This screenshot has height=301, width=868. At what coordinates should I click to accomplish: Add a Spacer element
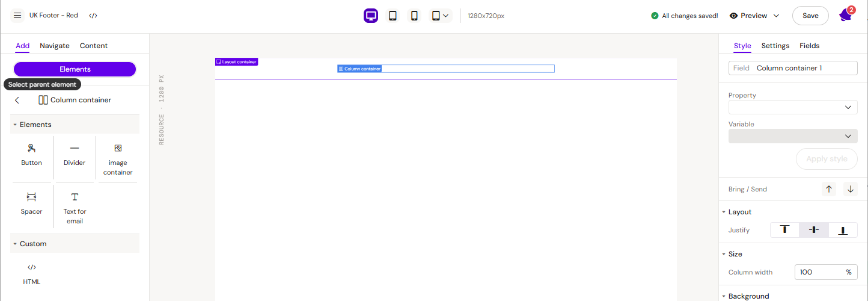(32, 203)
